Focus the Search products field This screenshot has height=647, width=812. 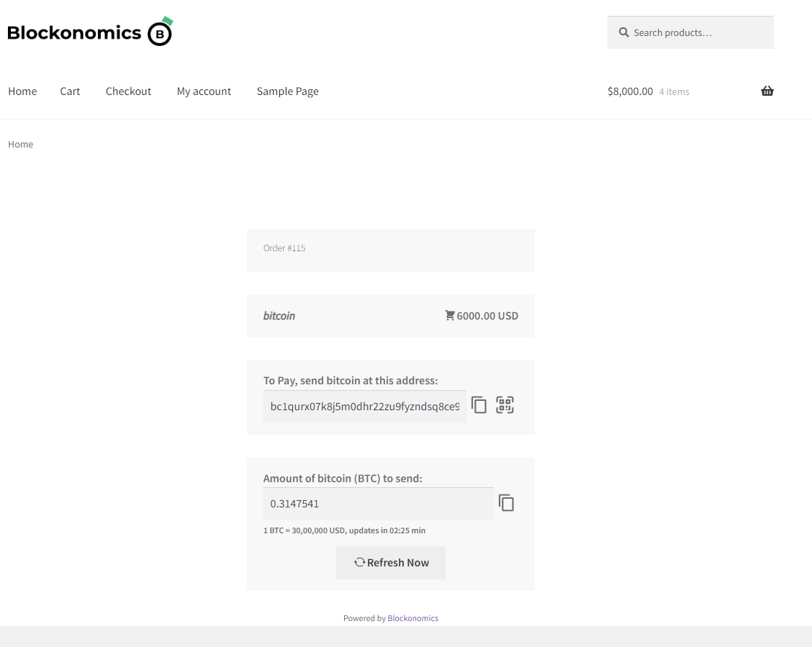click(x=690, y=32)
